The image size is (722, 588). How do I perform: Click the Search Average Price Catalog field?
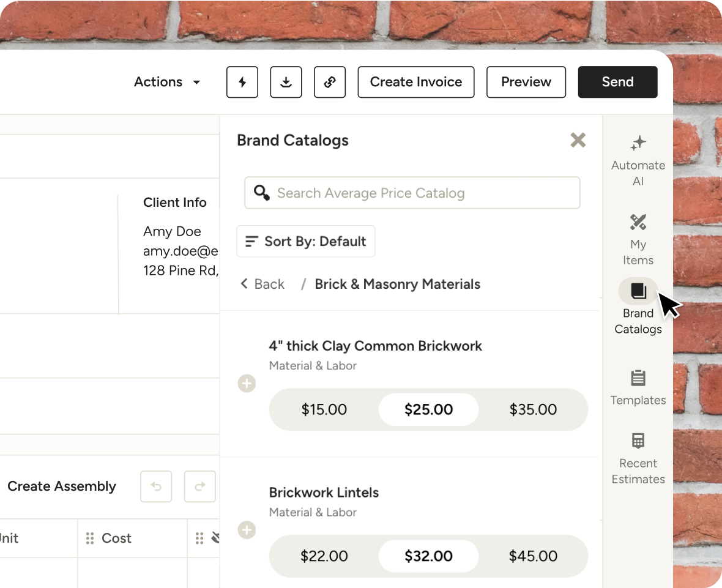click(412, 193)
